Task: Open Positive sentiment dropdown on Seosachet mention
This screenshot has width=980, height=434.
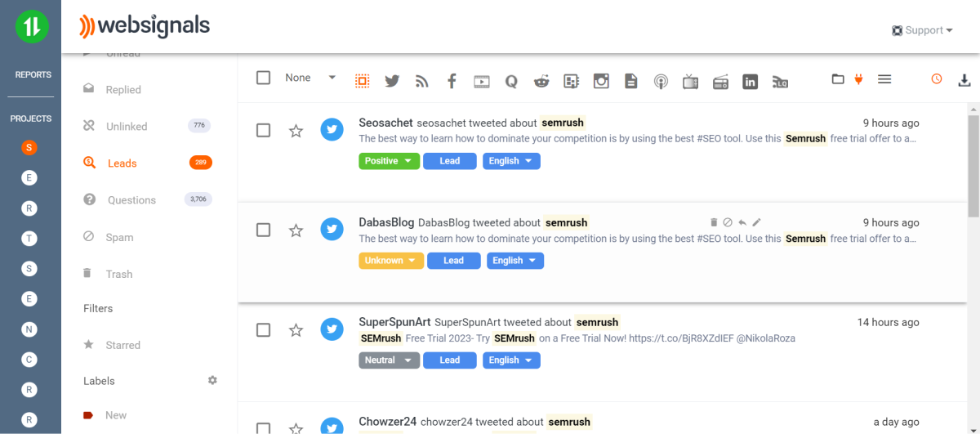Action: click(389, 161)
